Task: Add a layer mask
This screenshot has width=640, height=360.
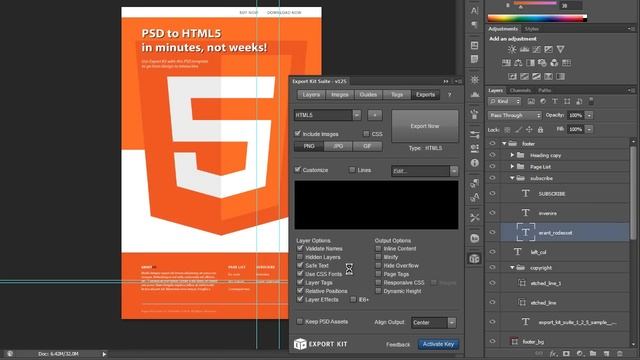Action: pos(566,354)
